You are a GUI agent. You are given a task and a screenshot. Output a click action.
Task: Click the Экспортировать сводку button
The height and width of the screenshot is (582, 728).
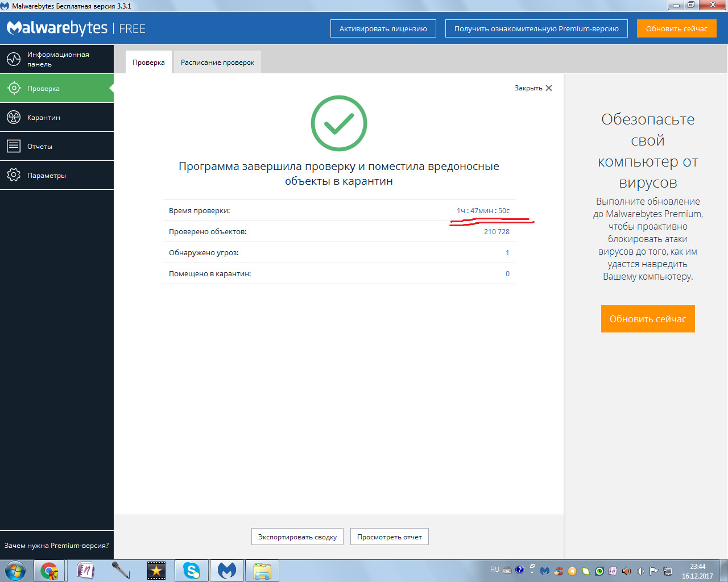297,537
